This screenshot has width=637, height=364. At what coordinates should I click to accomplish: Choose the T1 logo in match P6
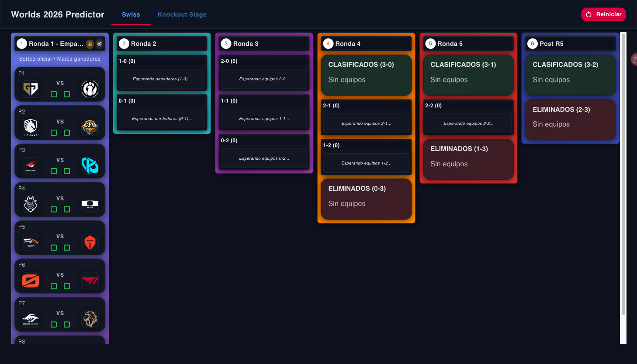[x=90, y=281]
